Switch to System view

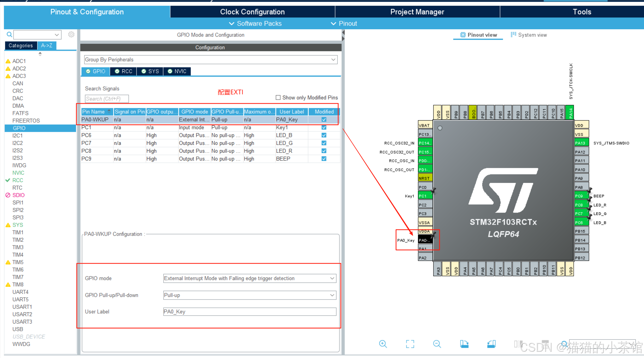[529, 35]
